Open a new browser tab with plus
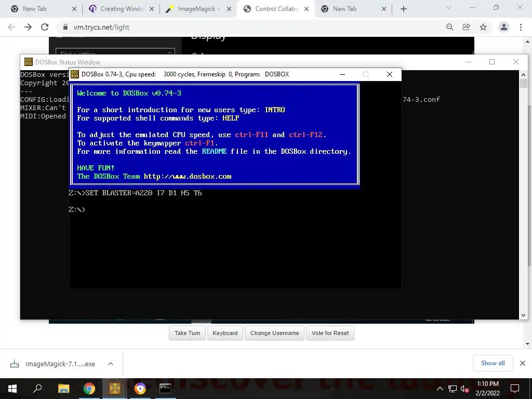The height and width of the screenshot is (399, 532). tap(403, 9)
